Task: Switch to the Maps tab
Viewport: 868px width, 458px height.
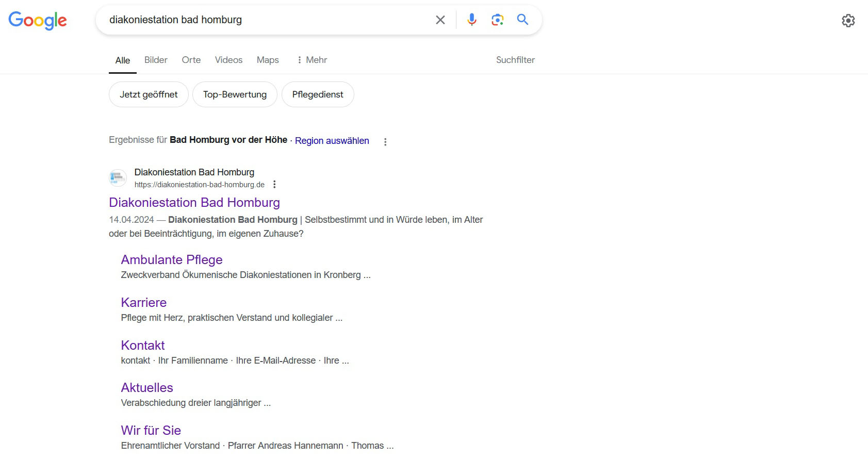Action: (268, 60)
